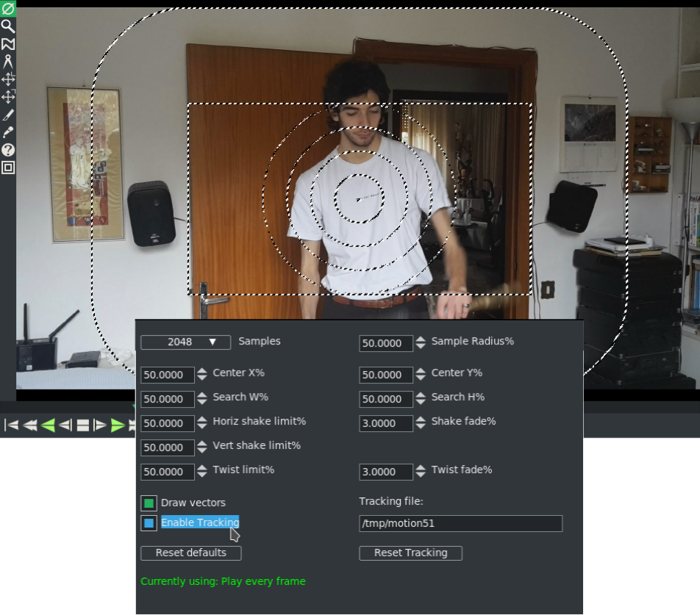
Task: Choose the Adjust projector tool
Action: pos(8,97)
